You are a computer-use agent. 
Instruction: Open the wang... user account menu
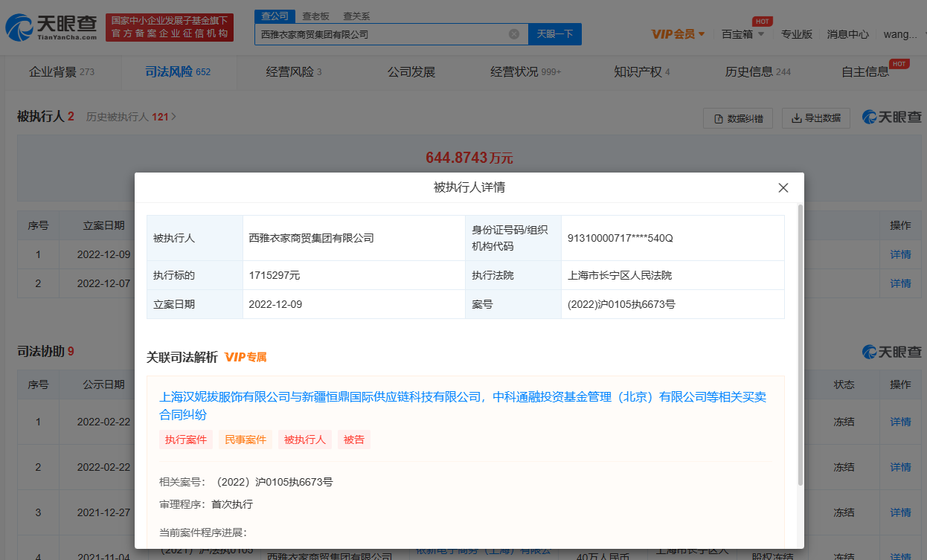[899, 34]
